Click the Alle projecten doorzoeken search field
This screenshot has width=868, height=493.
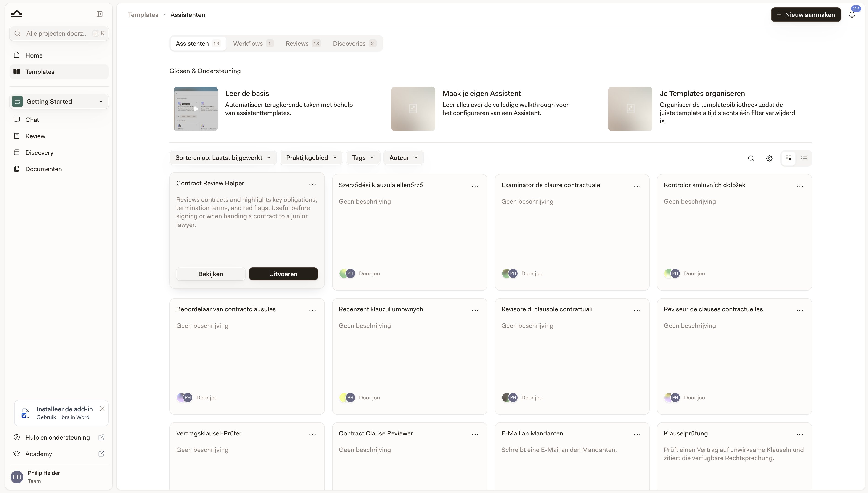click(x=59, y=34)
